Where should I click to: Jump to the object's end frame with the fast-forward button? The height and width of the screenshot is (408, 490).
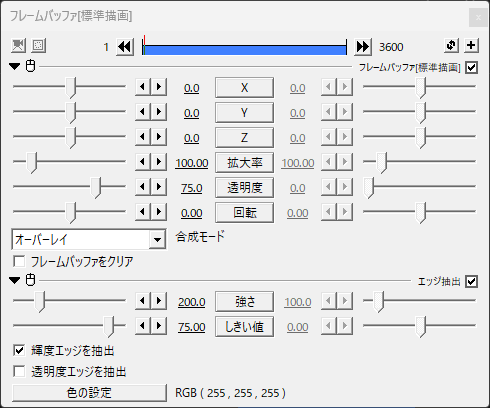tap(363, 47)
